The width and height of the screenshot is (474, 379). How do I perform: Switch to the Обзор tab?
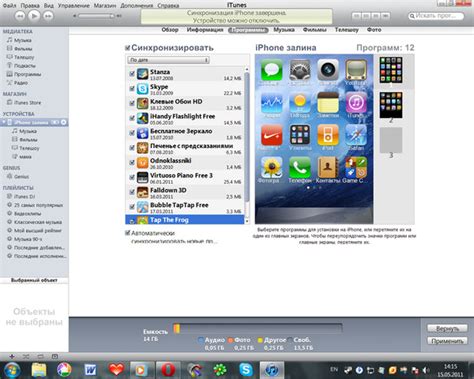(x=170, y=30)
